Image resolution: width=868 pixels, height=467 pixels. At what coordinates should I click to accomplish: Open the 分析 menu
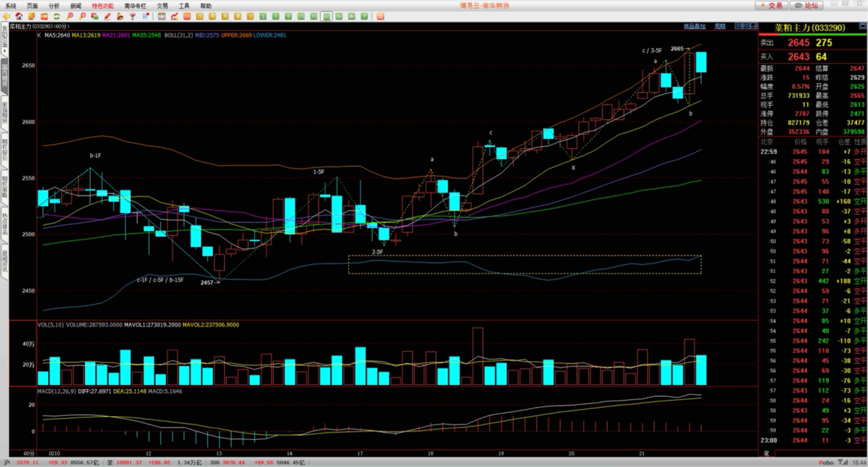click(x=54, y=6)
